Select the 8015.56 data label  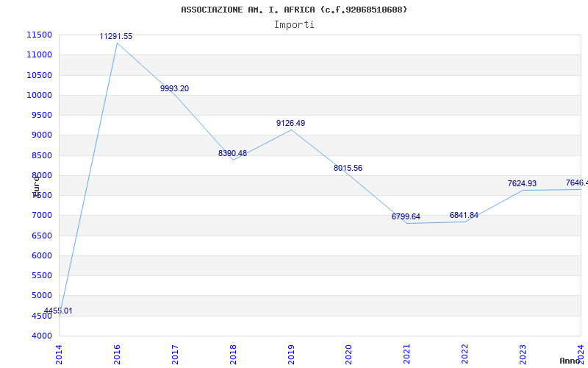pos(348,169)
